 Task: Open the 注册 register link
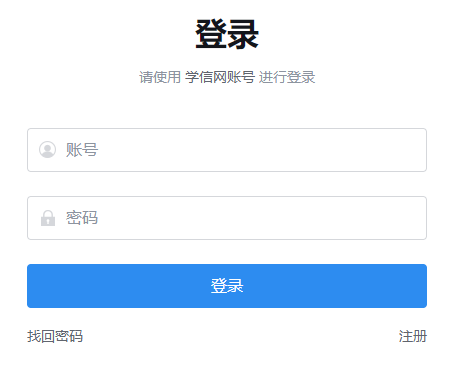pyautogui.click(x=413, y=336)
